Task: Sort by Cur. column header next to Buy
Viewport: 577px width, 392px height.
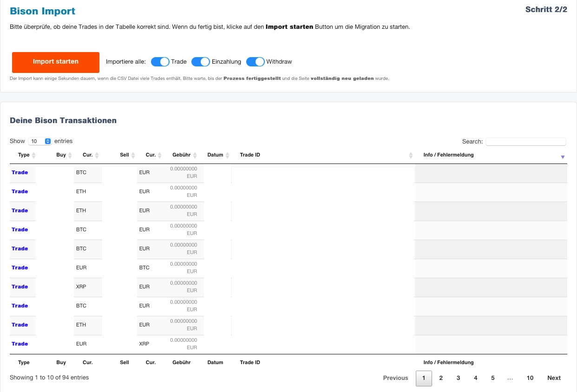Action: click(x=88, y=155)
